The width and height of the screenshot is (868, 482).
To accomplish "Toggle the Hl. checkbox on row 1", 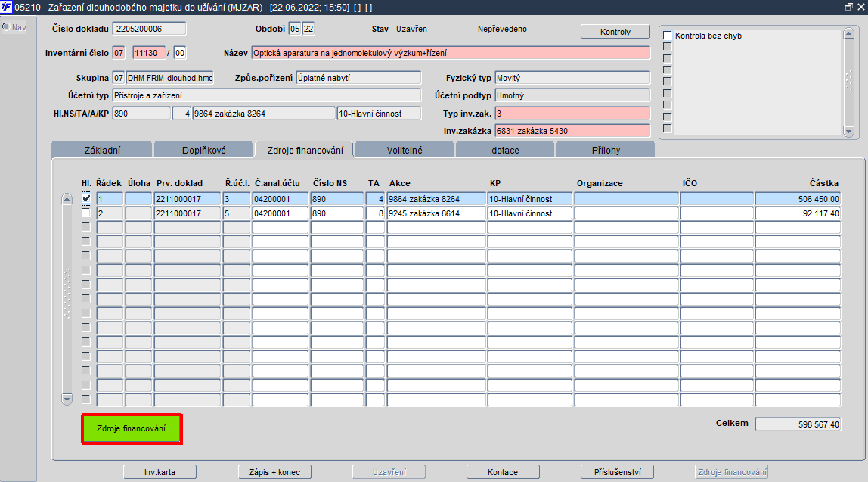I will coord(85,197).
